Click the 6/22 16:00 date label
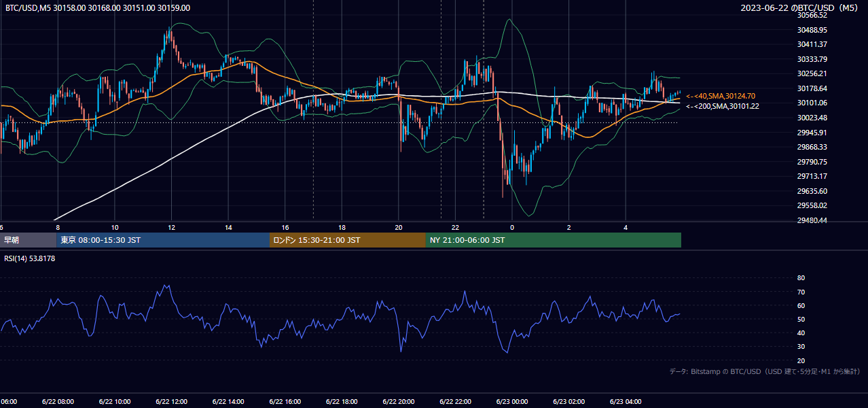This screenshot has height=408, width=868. coord(285,402)
